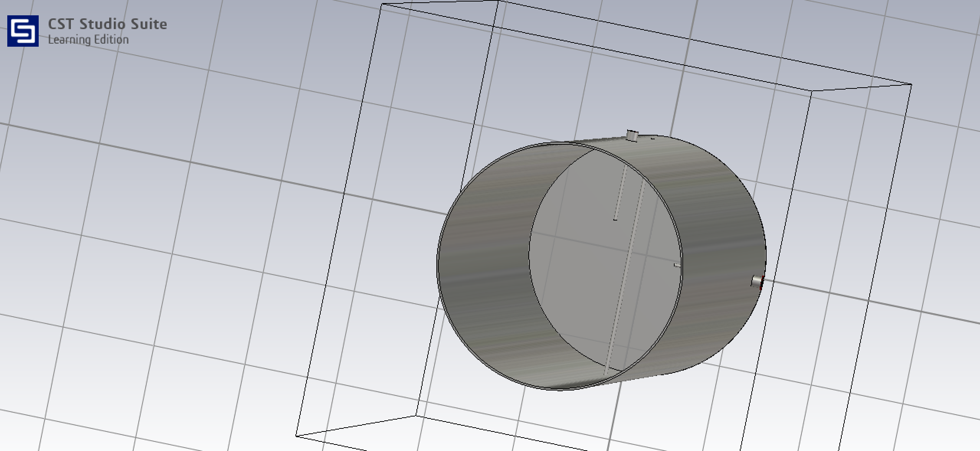The height and width of the screenshot is (451, 980).
Task: Click the Learning Edition watermark text
Action: pyautogui.click(x=88, y=40)
